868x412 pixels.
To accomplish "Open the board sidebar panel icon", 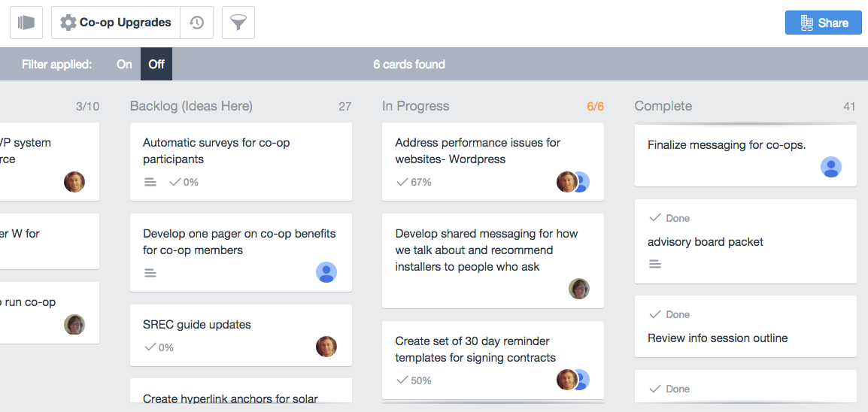I will click(x=26, y=23).
